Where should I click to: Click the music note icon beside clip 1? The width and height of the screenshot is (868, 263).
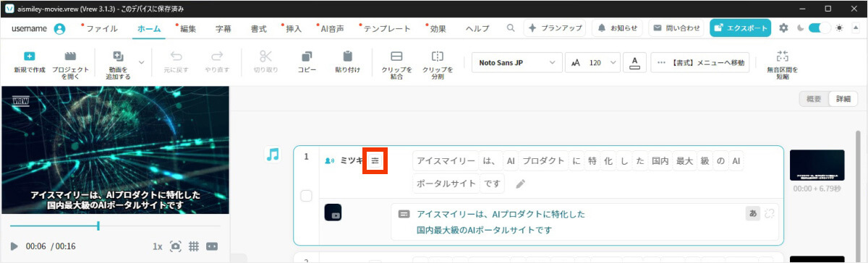[x=272, y=154]
